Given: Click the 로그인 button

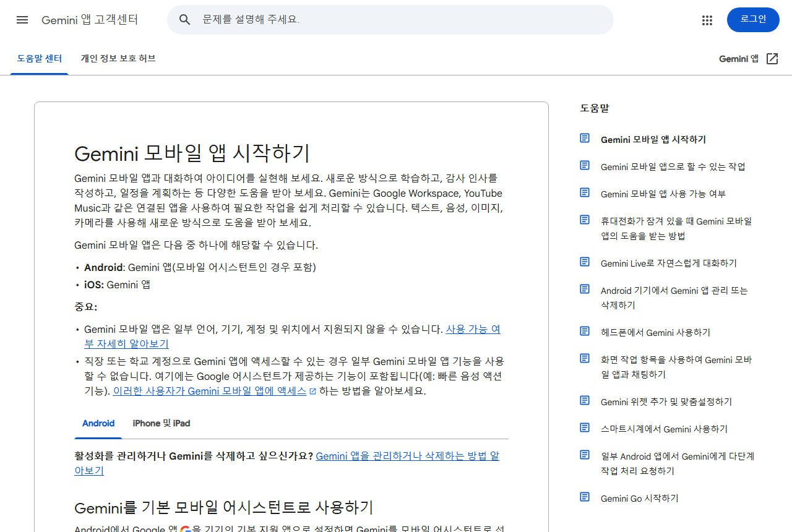Looking at the screenshot, I should pyautogui.click(x=753, y=20).
